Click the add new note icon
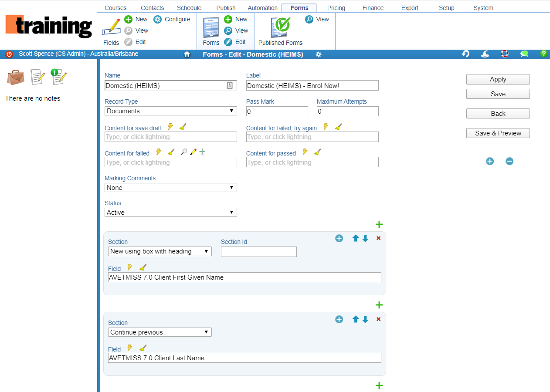The height and width of the screenshot is (392, 550). pyautogui.click(x=58, y=77)
